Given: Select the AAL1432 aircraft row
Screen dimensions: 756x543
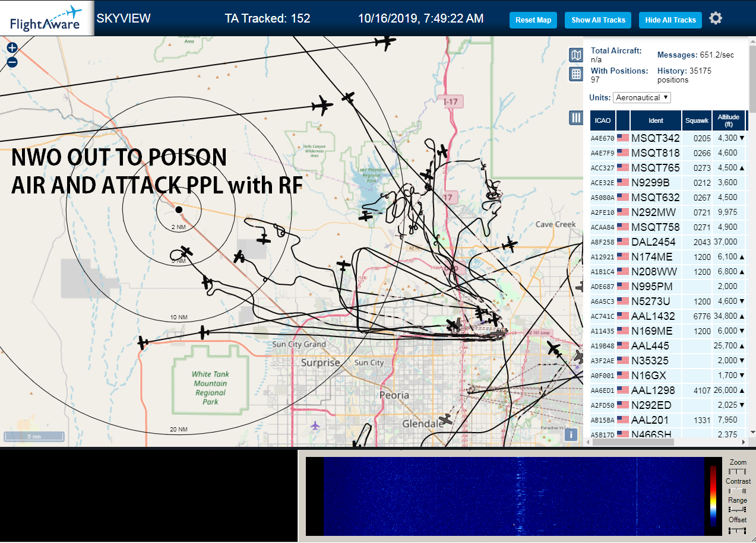Looking at the screenshot, I should pos(668,316).
